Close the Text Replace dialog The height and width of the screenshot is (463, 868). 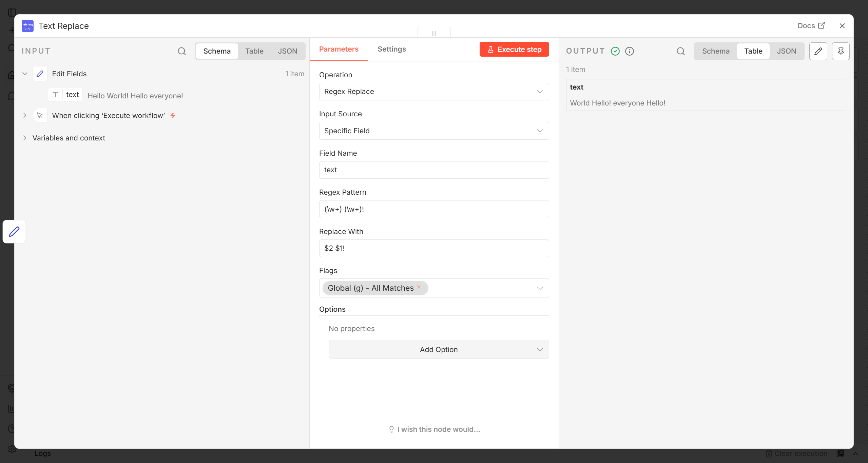pyautogui.click(x=842, y=26)
